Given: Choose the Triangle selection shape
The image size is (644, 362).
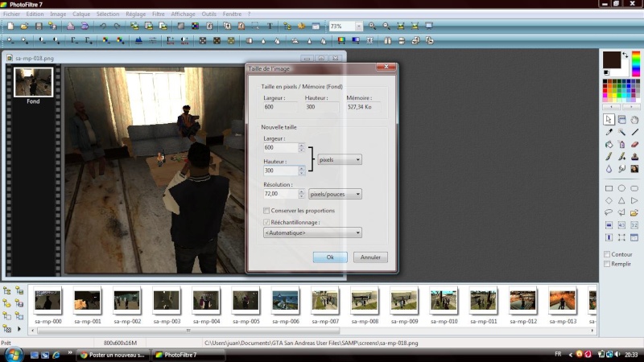Looking at the screenshot, I should coord(621,200).
